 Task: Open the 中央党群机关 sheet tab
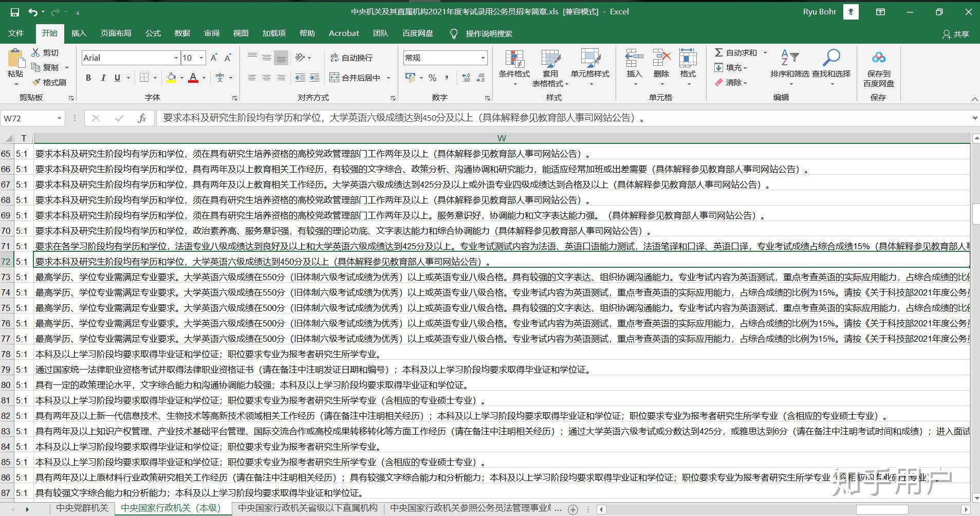pyautogui.click(x=82, y=508)
